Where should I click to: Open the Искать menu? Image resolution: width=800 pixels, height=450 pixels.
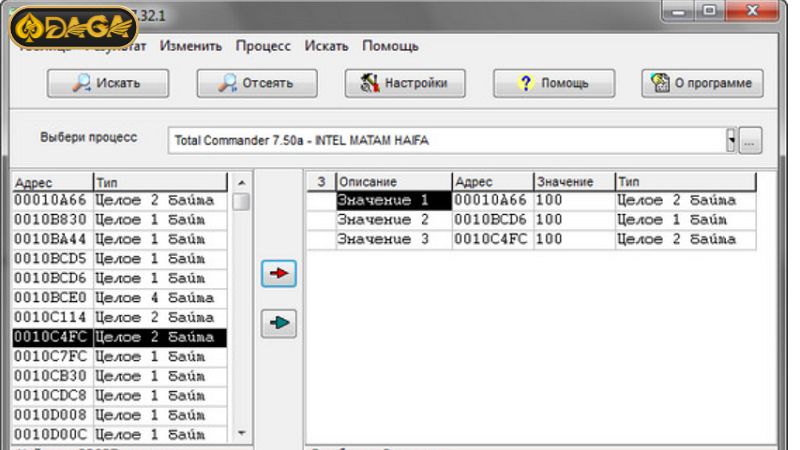point(327,46)
